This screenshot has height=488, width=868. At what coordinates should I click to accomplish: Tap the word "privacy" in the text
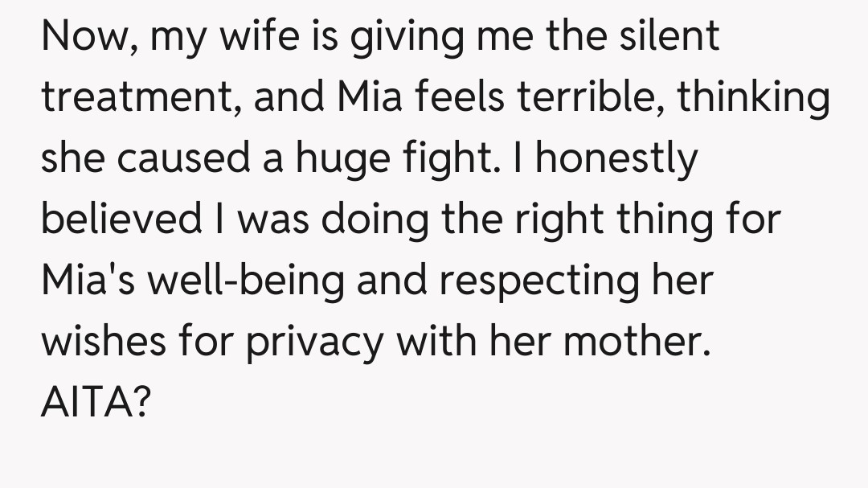(x=314, y=342)
